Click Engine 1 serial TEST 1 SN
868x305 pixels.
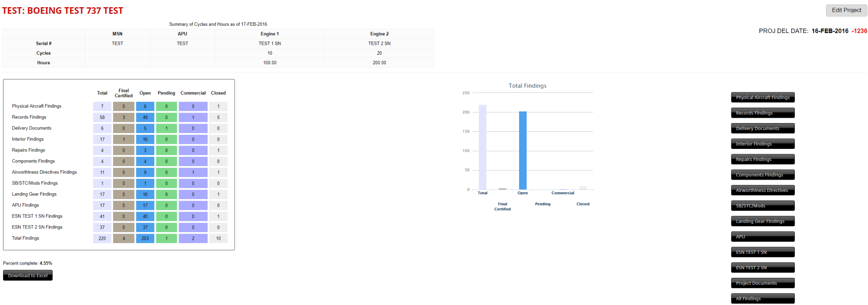point(270,43)
